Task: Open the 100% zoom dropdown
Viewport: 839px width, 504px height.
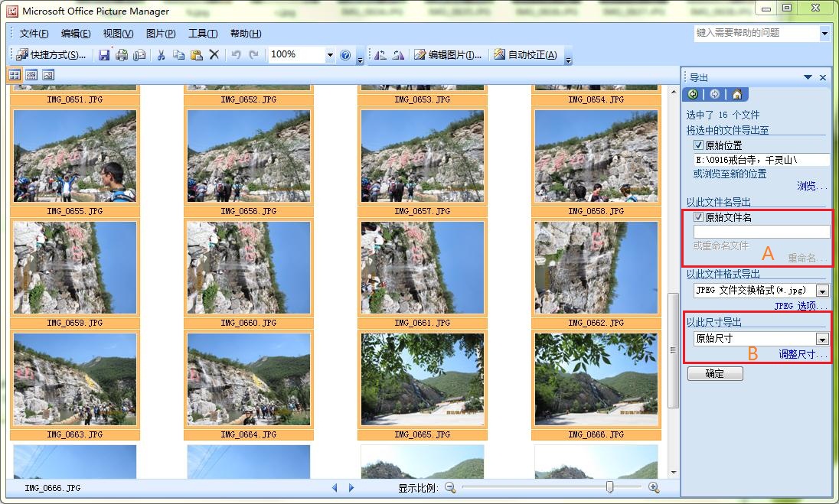Action: click(330, 55)
